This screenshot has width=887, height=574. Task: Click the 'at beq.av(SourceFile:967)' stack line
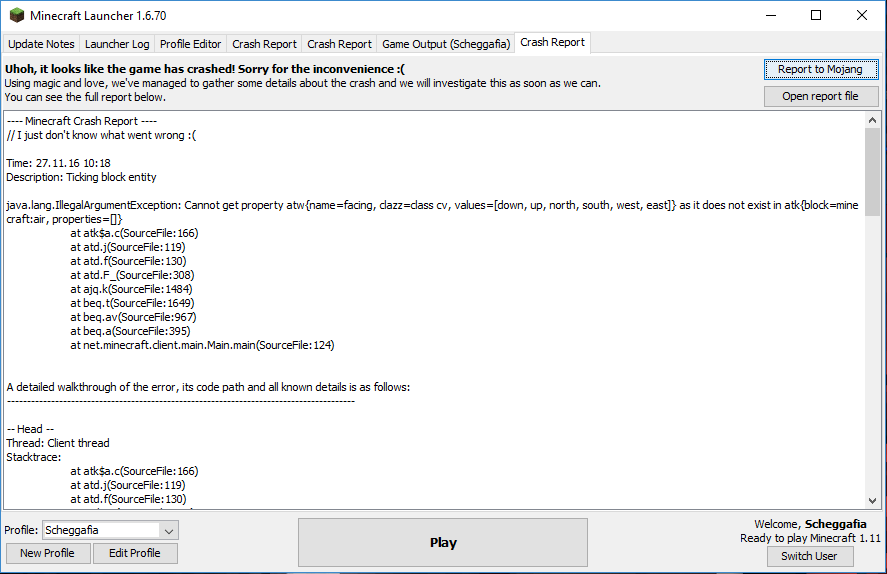tap(134, 317)
